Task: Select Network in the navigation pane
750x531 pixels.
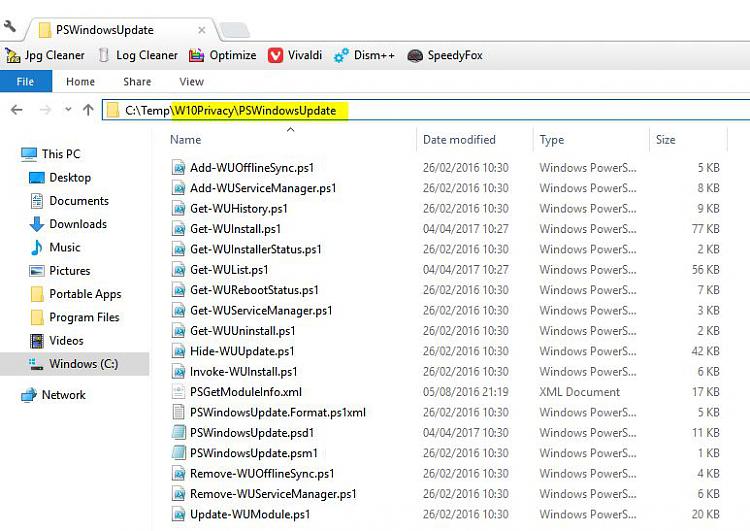Action: pyautogui.click(x=54, y=395)
